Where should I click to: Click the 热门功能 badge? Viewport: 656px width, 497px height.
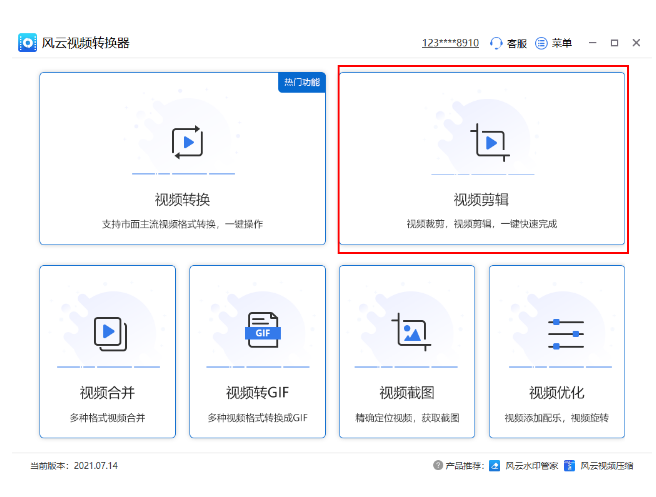(x=302, y=82)
